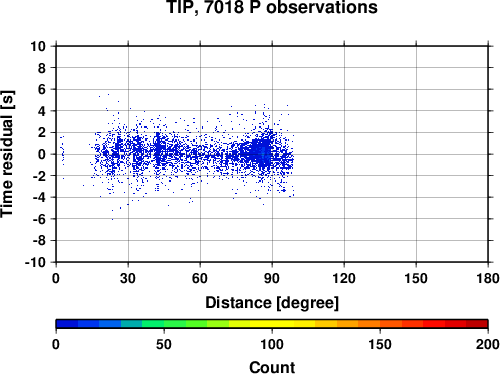Click y-axis tick label '10'

click(38, 46)
